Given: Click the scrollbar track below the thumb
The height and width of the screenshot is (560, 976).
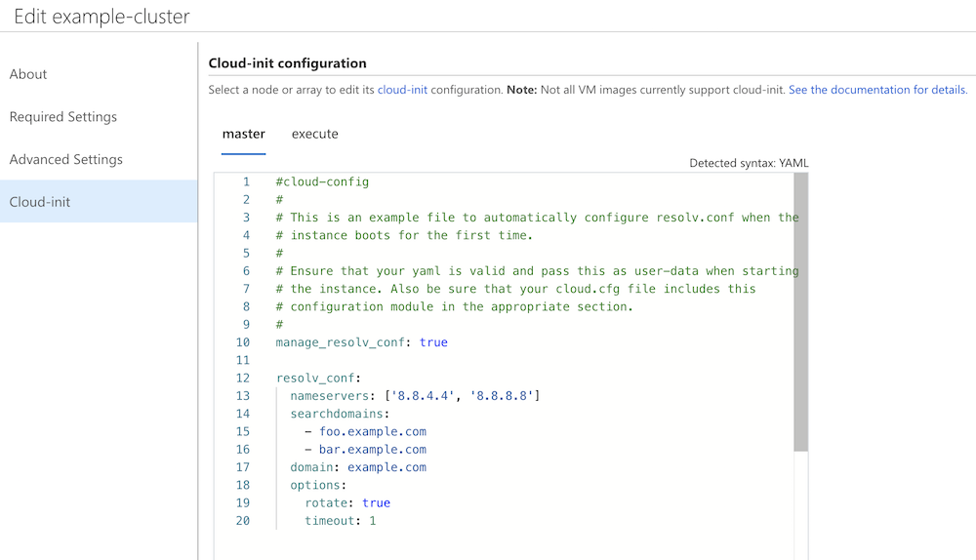Looking at the screenshot, I should coord(800,504).
